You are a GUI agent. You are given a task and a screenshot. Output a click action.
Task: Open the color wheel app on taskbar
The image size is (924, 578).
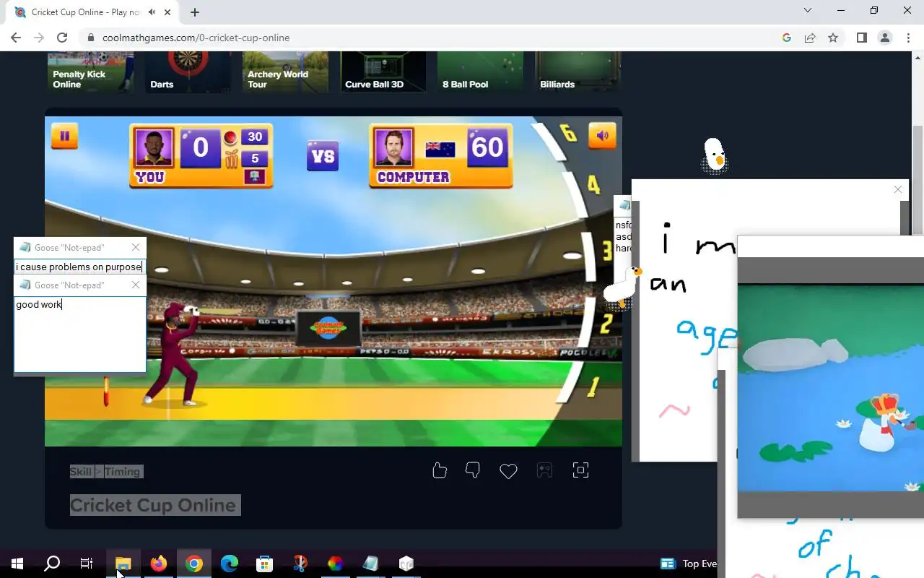click(x=335, y=564)
